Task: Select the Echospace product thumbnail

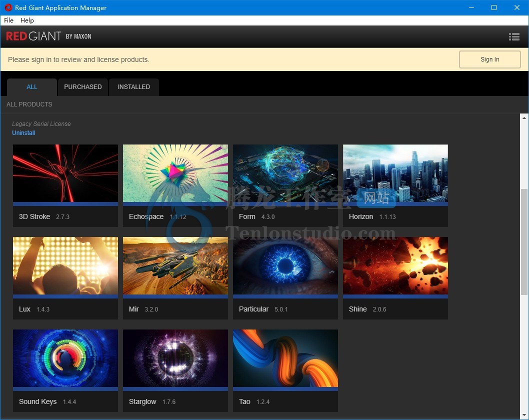Action: click(x=175, y=173)
